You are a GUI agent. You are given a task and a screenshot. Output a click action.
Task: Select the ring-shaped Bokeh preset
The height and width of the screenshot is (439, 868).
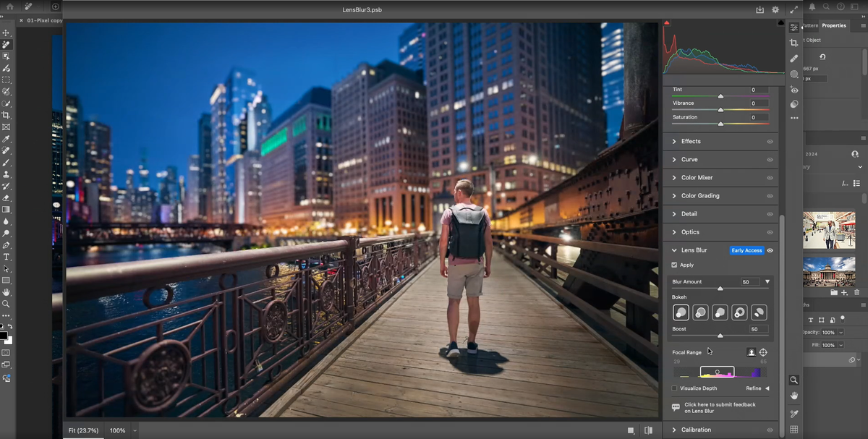pos(739,312)
